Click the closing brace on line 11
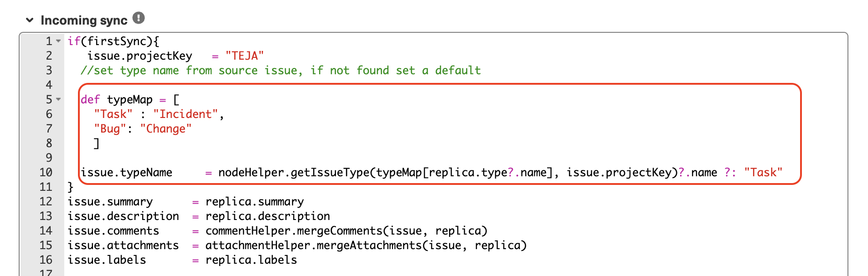Image resolution: width=868 pixels, height=276 pixels. click(x=70, y=187)
